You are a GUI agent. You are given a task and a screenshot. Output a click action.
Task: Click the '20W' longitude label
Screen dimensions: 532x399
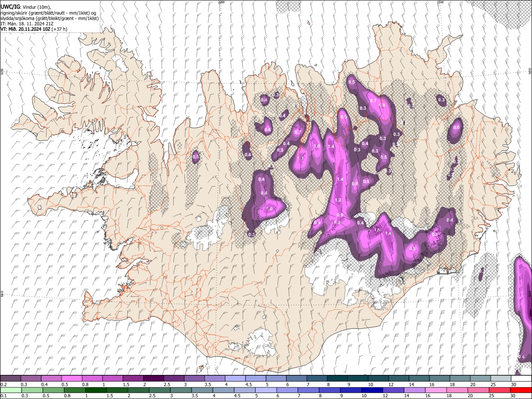[x=221, y=2]
